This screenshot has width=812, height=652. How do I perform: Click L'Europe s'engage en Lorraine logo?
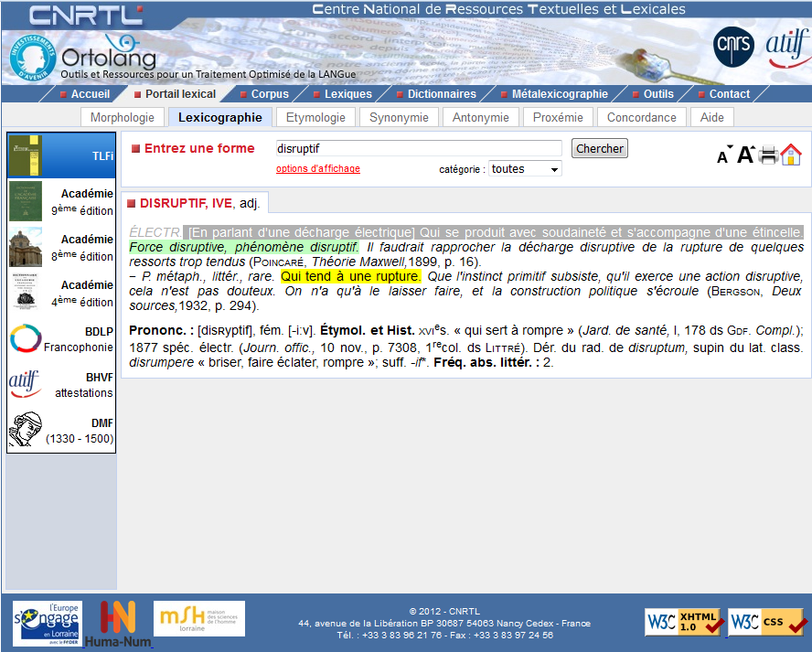48,624
